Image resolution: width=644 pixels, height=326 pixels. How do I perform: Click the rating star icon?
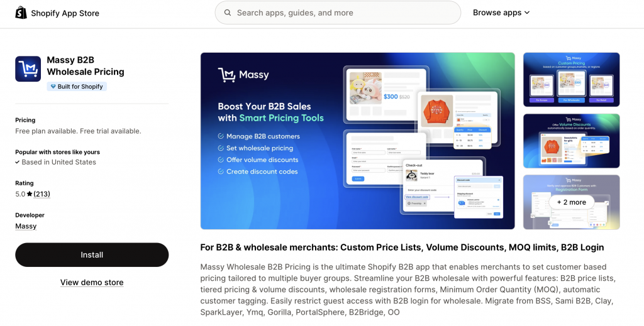pos(30,194)
